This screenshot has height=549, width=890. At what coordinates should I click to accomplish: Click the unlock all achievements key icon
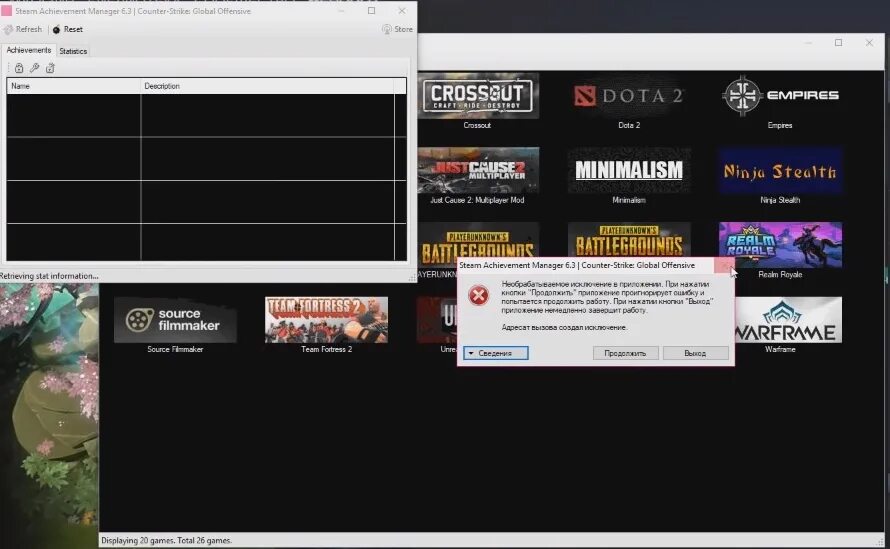[35, 68]
